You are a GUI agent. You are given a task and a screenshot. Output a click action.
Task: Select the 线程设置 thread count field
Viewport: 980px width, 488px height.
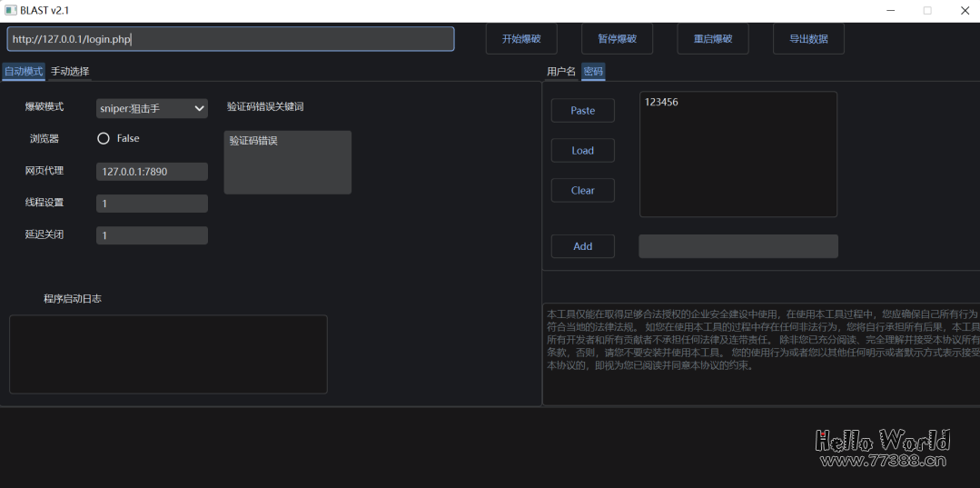click(152, 204)
